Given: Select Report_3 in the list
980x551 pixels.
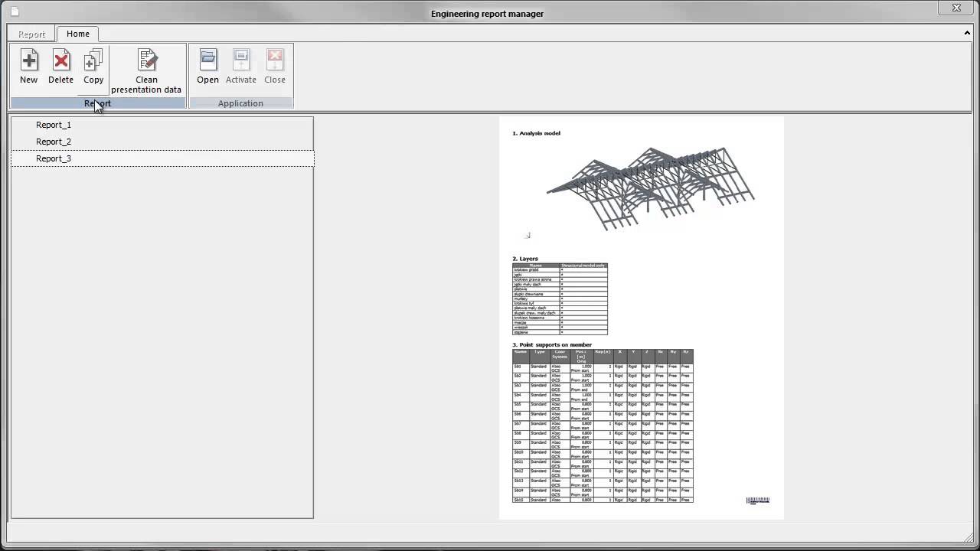Looking at the screenshot, I should (x=162, y=158).
